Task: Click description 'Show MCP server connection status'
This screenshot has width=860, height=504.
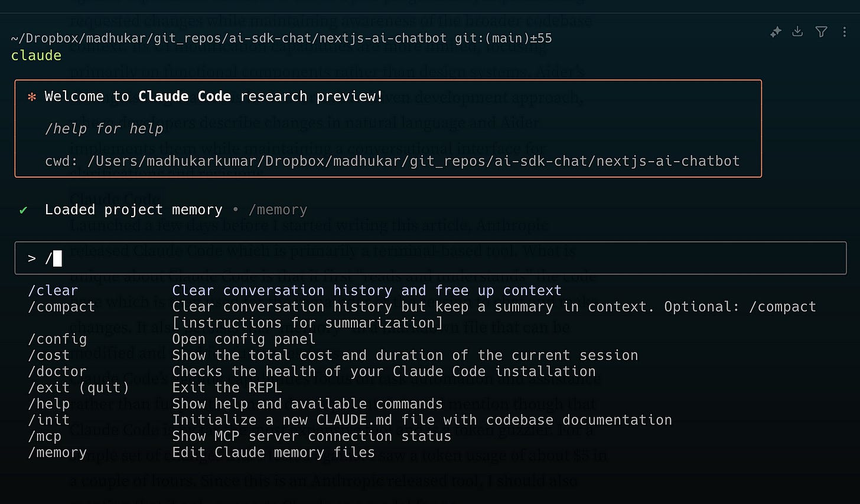Action: (x=312, y=436)
